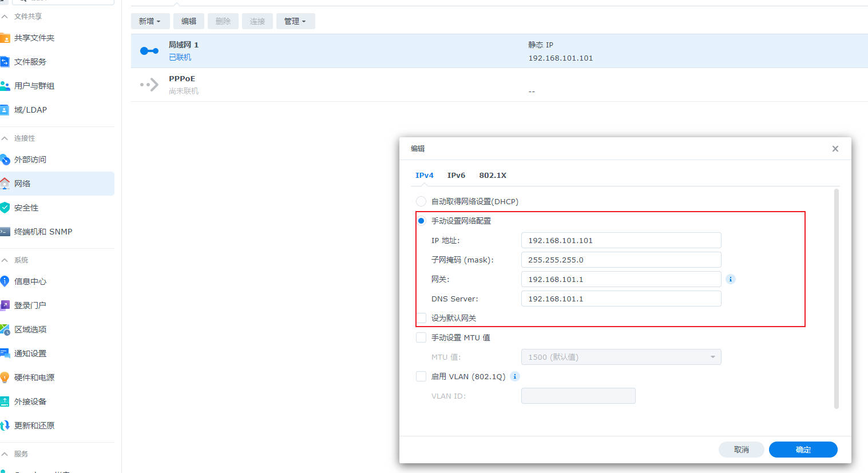Open the Regional Options (区域选项) icon
The width and height of the screenshot is (868, 473).
(x=5, y=329)
